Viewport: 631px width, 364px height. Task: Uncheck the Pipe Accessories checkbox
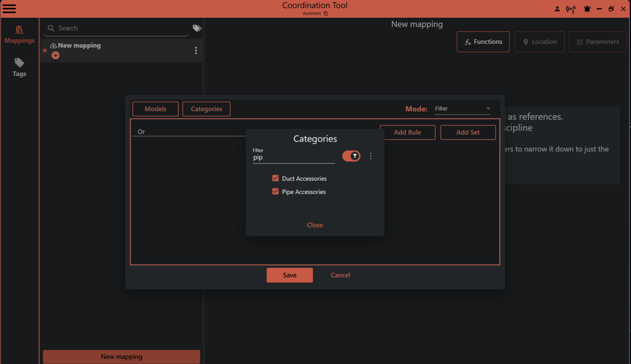point(275,191)
